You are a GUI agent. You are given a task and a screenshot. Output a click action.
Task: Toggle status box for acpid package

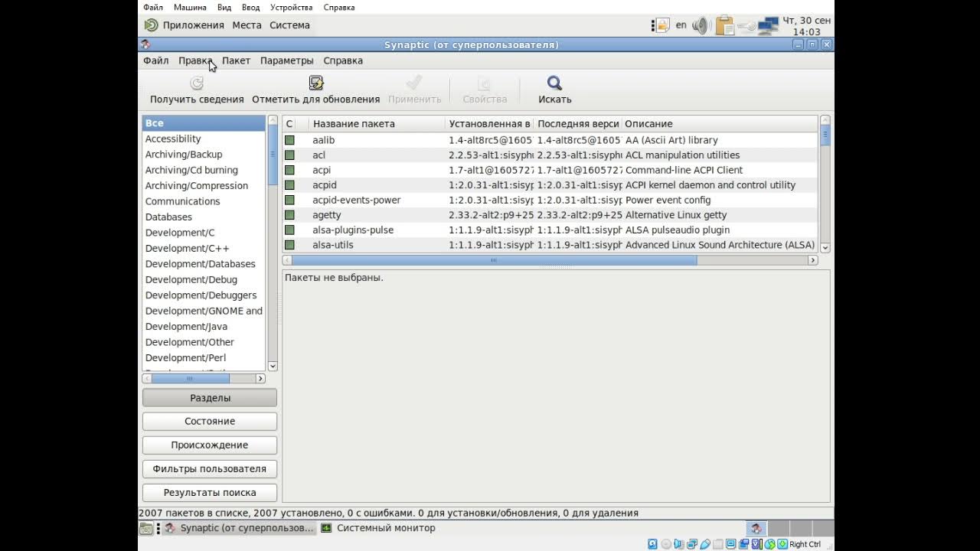pos(289,185)
